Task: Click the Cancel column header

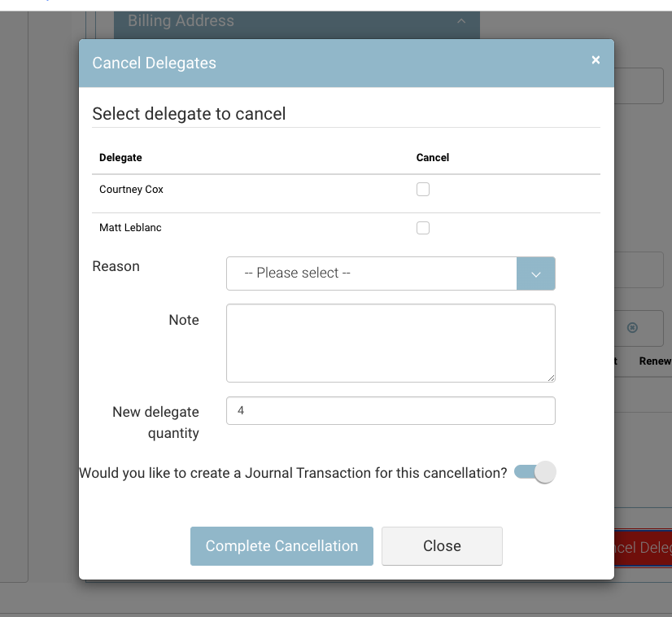Action: pos(433,158)
